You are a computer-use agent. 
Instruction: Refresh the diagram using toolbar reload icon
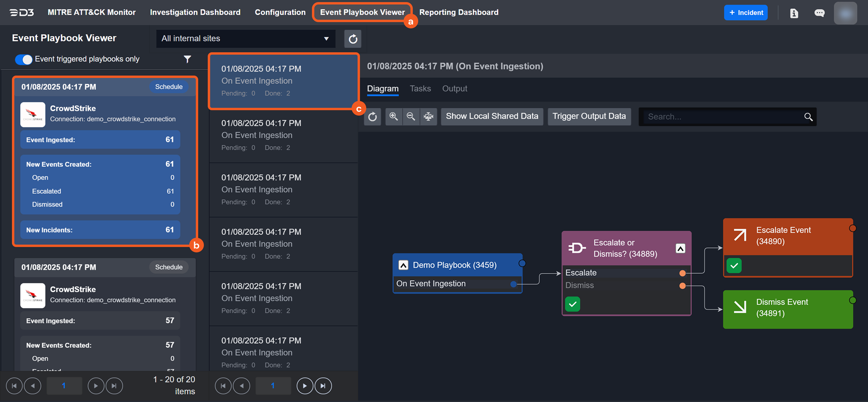(x=372, y=117)
